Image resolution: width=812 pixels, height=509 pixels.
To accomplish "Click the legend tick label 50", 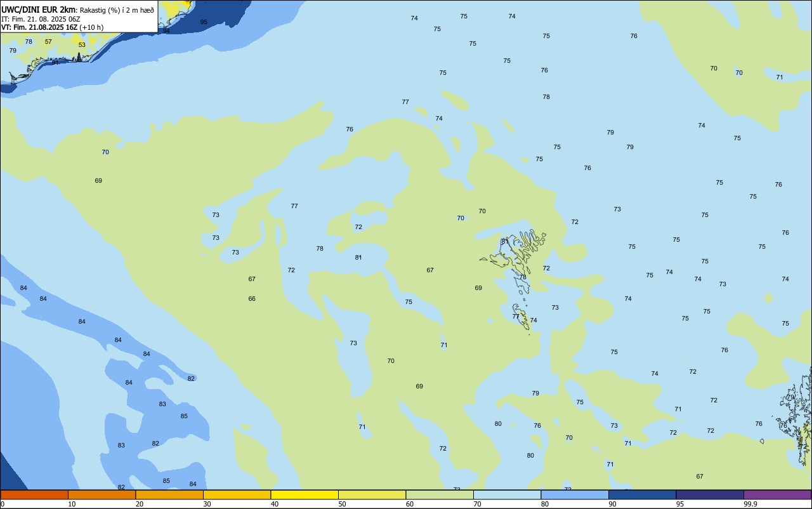I will point(343,504).
